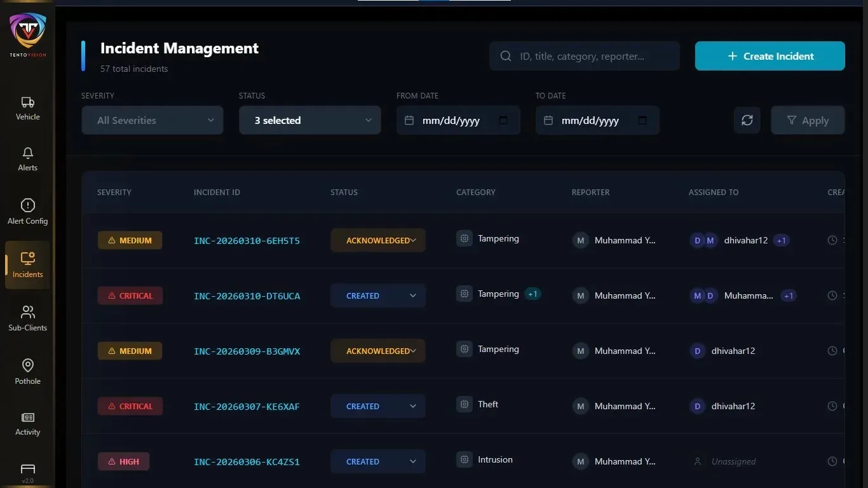
Task: Click the Apply filter button
Action: coord(808,120)
